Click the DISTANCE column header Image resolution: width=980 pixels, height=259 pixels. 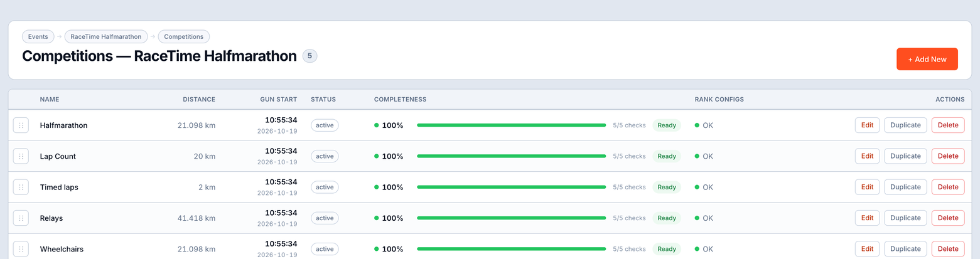[199, 99]
